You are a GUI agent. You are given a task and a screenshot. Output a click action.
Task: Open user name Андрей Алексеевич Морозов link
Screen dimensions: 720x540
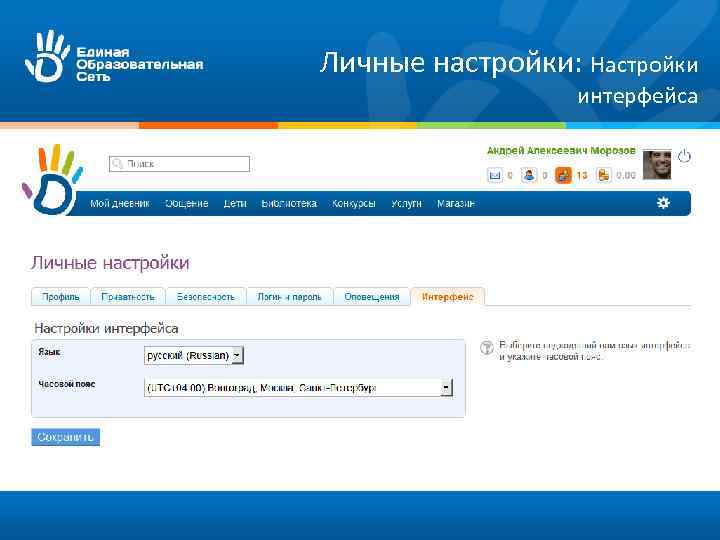click(561, 151)
